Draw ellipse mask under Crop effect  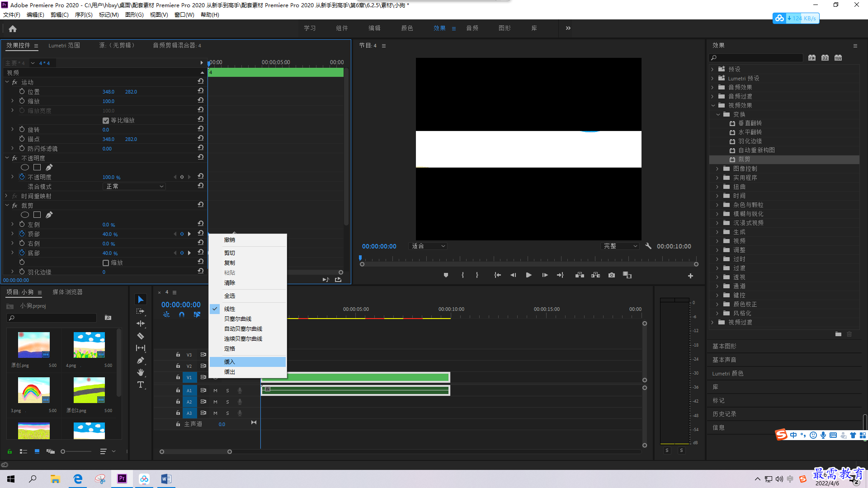tap(25, 215)
